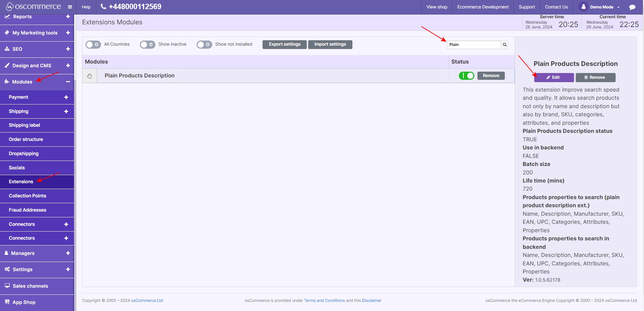Expand the Payment submenu plus sign
644x311 pixels.
(66, 97)
